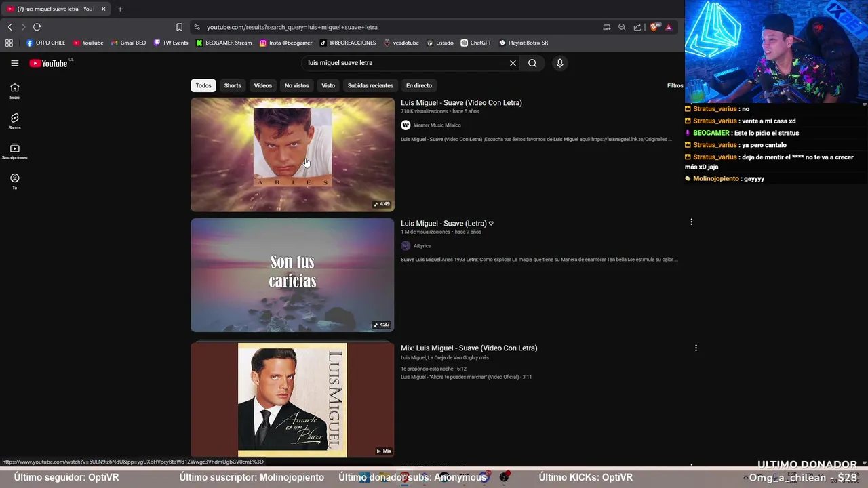Open Brave Rewards triangle icon
Image resolution: width=868 pixels, height=488 pixels.
669,27
